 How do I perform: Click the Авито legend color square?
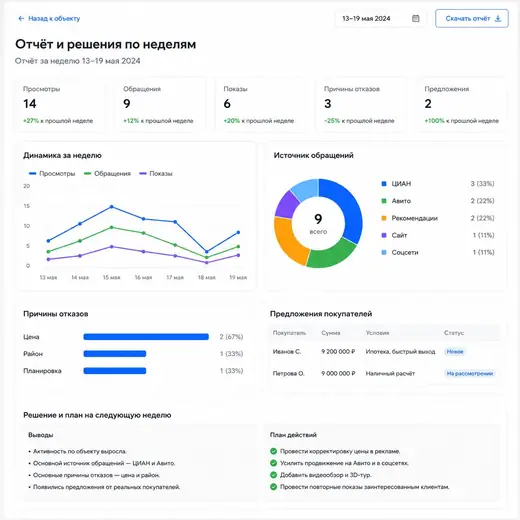point(384,201)
